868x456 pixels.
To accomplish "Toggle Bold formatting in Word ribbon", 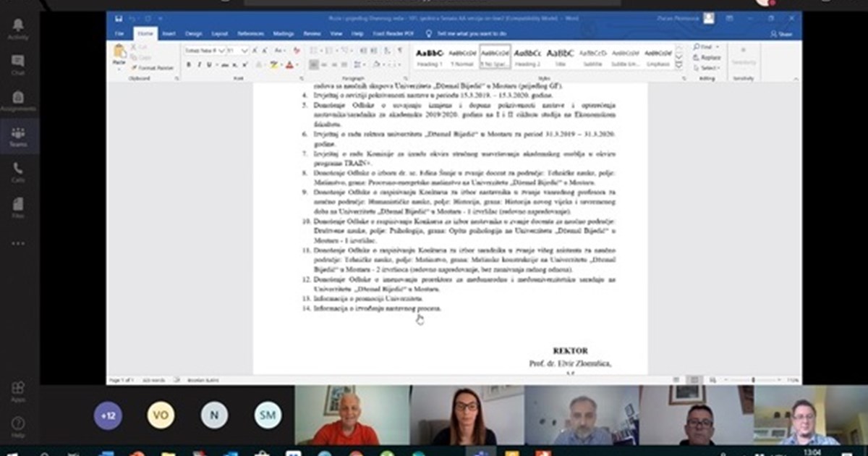I will click(189, 65).
